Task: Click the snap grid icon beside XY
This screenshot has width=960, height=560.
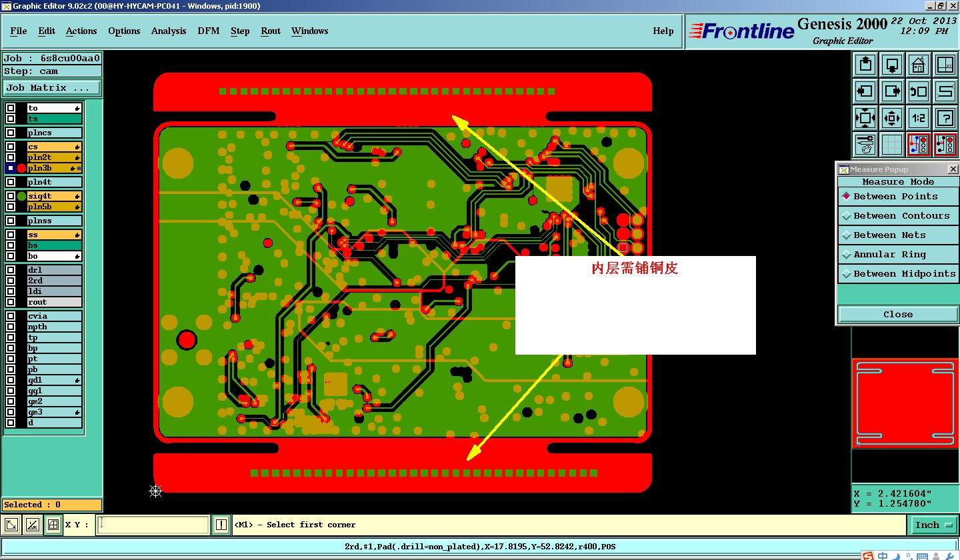Action: (53, 525)
